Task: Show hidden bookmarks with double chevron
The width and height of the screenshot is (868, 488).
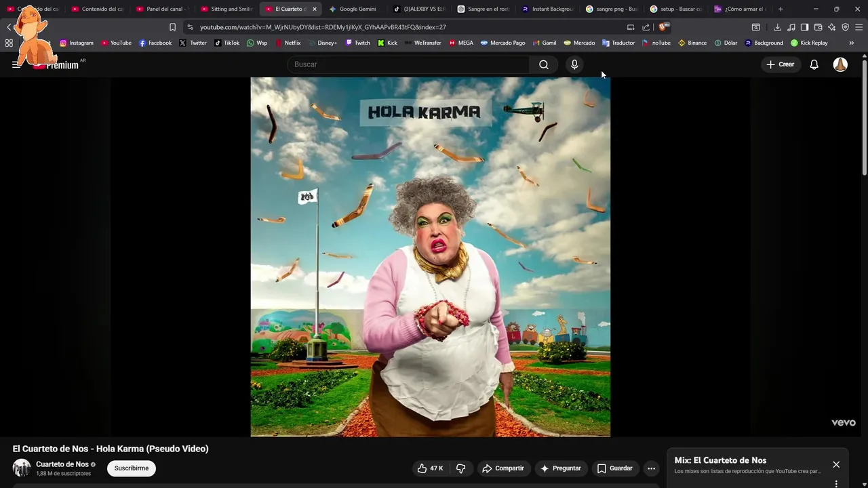Action: [x=851, y=43]
